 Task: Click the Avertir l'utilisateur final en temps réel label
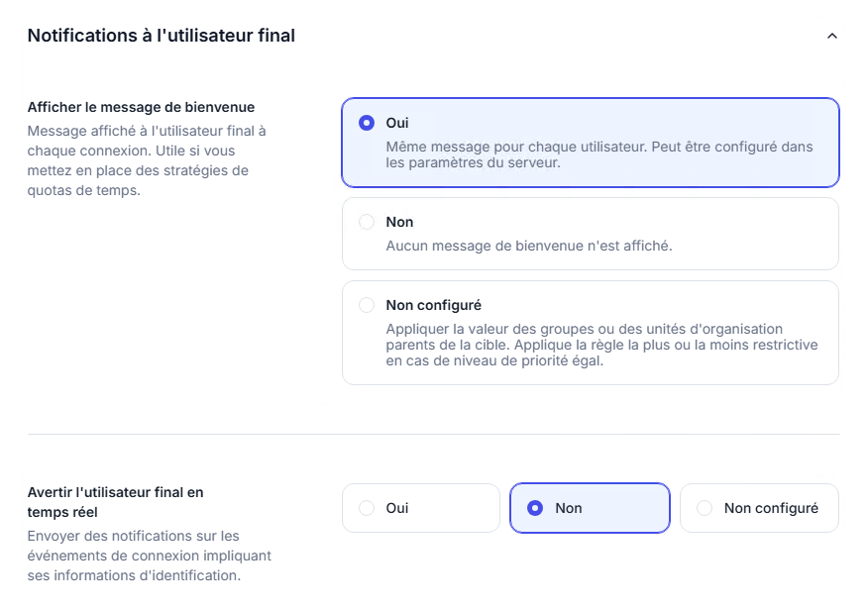115,502
